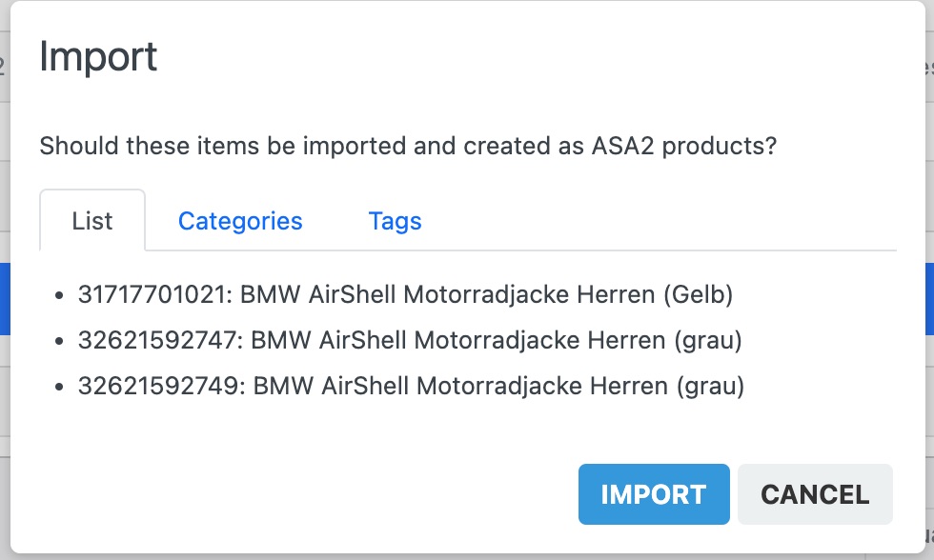Select the List tab
This screenshot has height=560, width=934.
click(x=92, y=220)
